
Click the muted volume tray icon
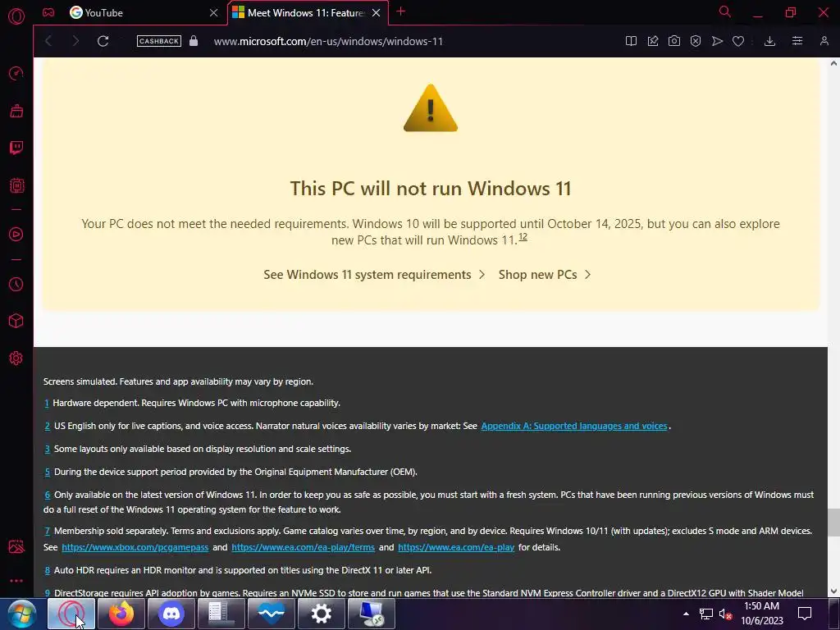(x=725, y=614)
